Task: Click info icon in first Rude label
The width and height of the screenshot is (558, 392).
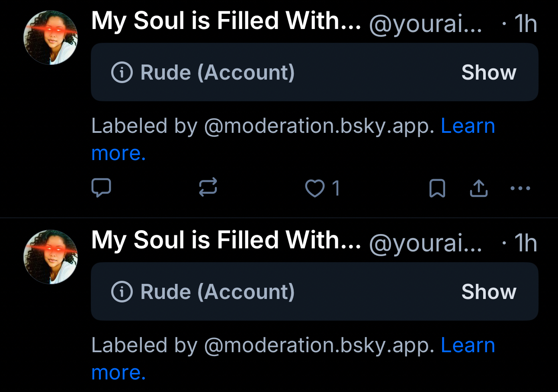Action: [x=122, y=73]
